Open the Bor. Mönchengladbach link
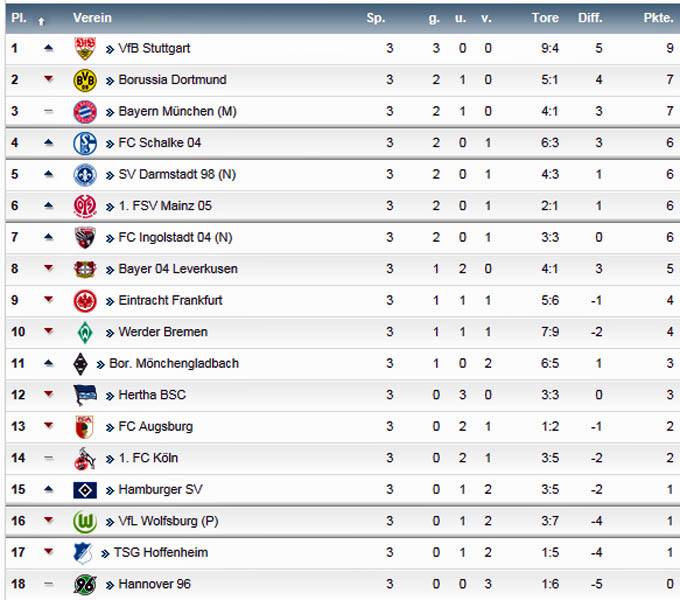The width and height of the screenshot is (680, 600). pos(174,363)
